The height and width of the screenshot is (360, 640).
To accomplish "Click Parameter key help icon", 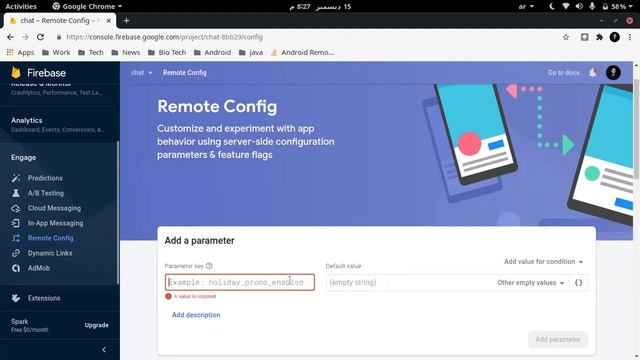I will pyautogui.click(x=209, y=266).
